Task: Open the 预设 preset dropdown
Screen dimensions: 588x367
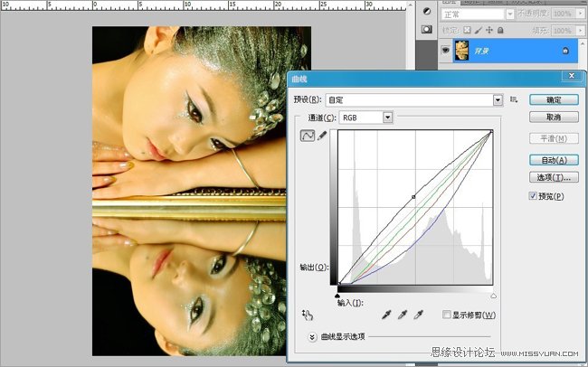Action: pos(497,99)
